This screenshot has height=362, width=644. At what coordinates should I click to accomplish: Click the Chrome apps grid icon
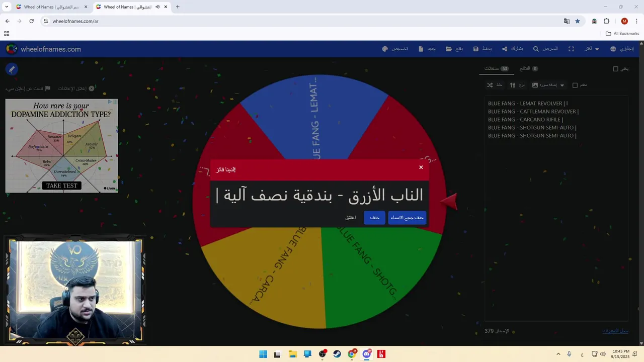(x=7, y=34)
